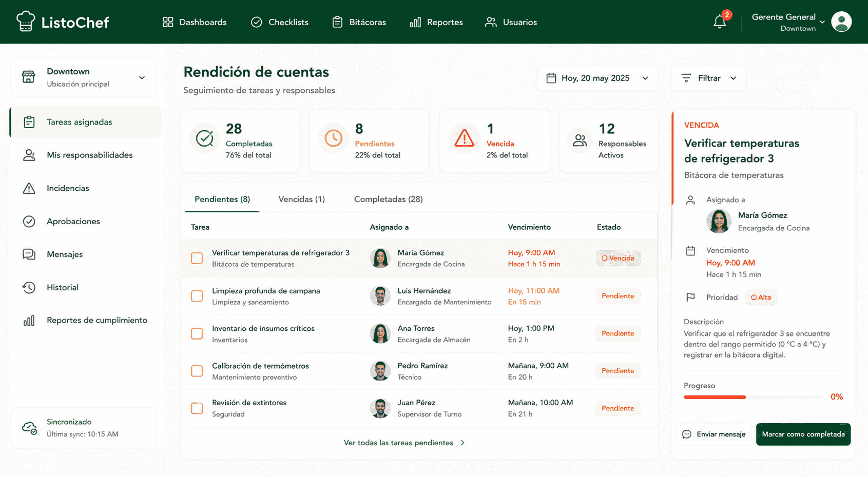Screen dimensions: 868x477
Task: Click the ListoChef chef hat logo
Action: tap(25, 22)
